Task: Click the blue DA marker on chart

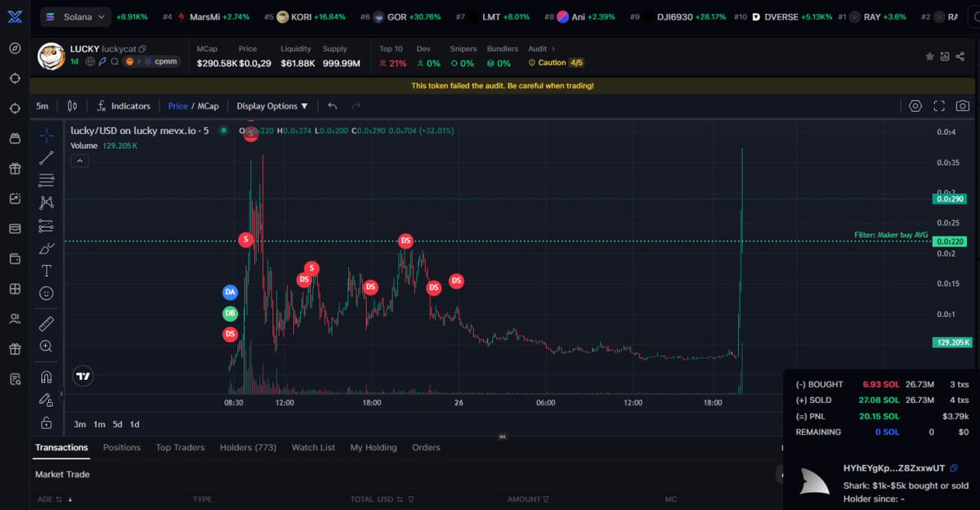Action: point(230,292)
